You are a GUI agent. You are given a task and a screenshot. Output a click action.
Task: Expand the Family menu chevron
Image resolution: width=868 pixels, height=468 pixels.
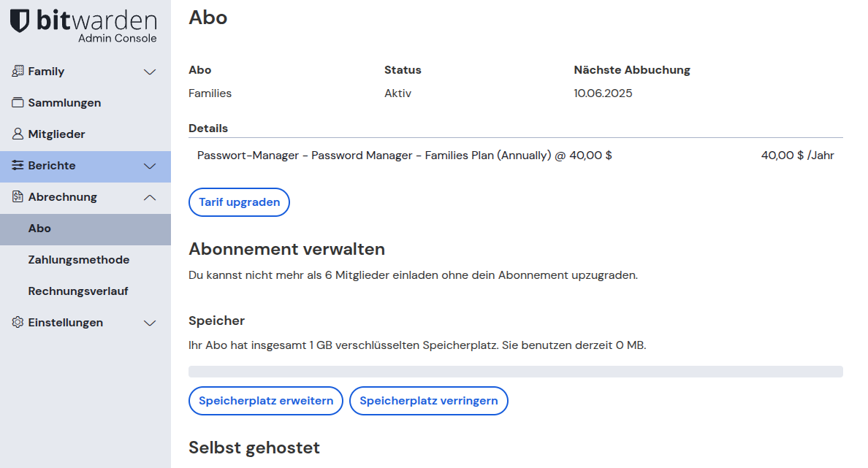[x=150, y=72]
